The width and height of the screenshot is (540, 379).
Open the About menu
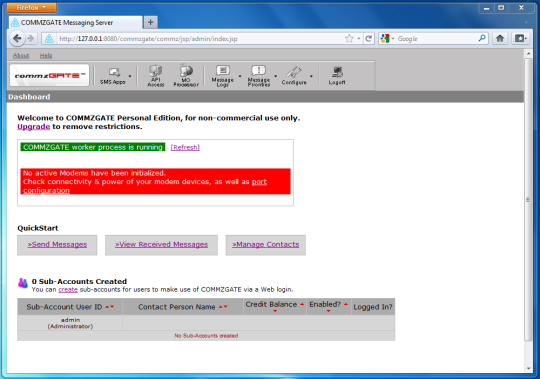tap(21, 55)
